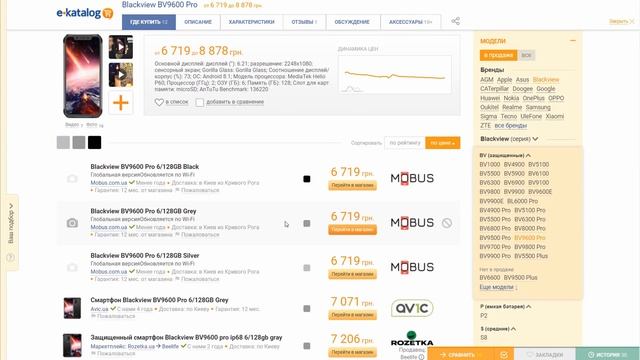Viewport: 640px width, 360px height.
Task: Click the checkmark icon in the compare bar
Action: pyautogui.click(x=504, y=355)
